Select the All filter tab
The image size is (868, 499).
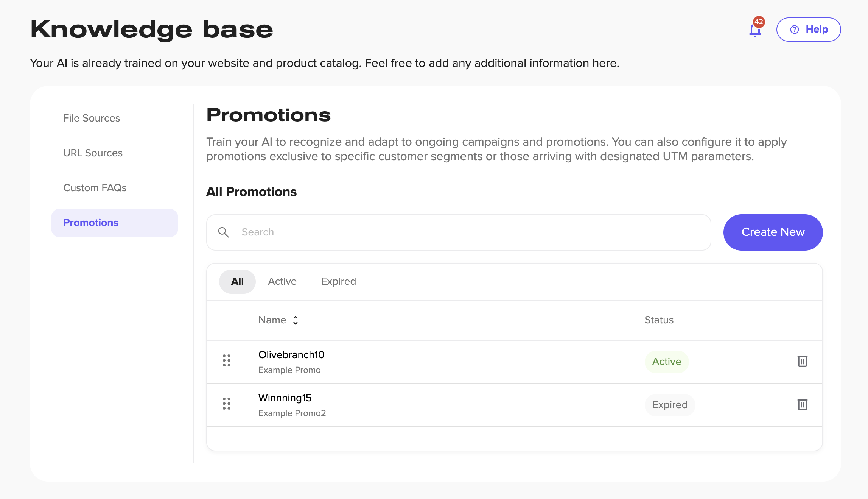tap(237, 281)
